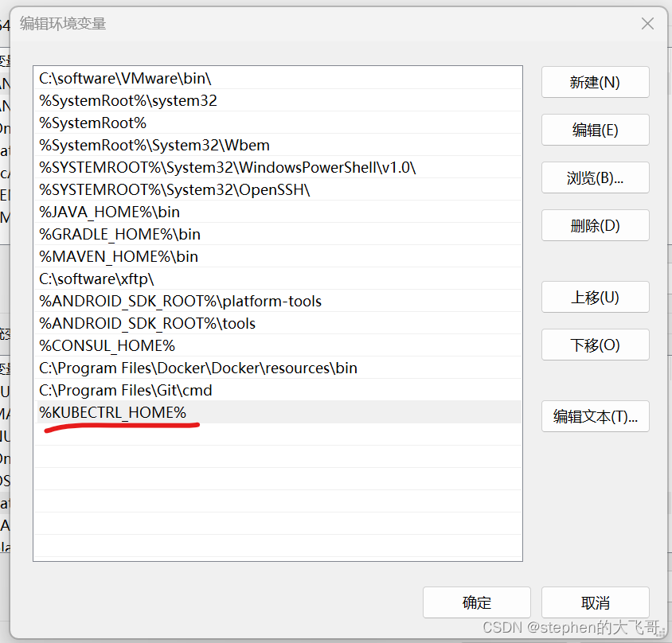
Task: Click the 下移(O) button
Action: 595,345
